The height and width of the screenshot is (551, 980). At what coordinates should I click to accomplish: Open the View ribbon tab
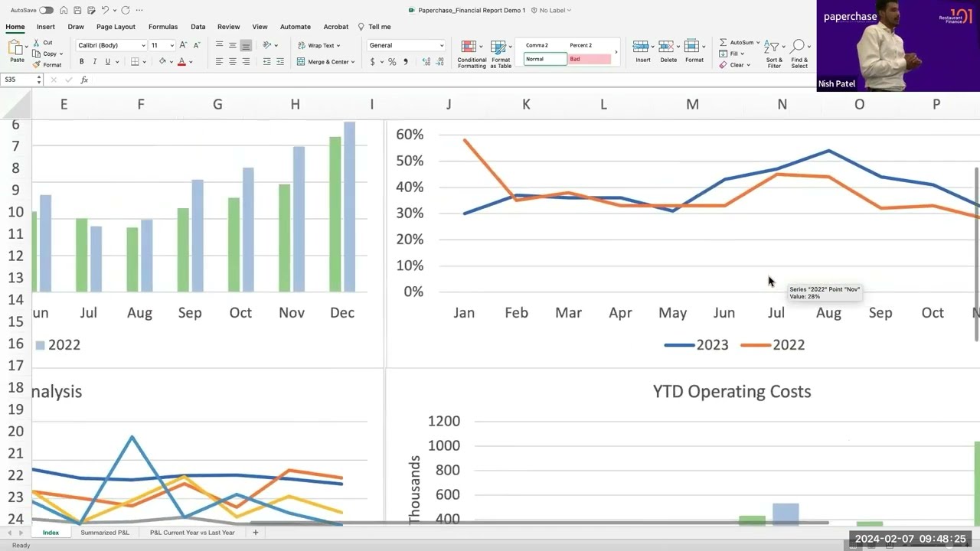tap(260, 27)
